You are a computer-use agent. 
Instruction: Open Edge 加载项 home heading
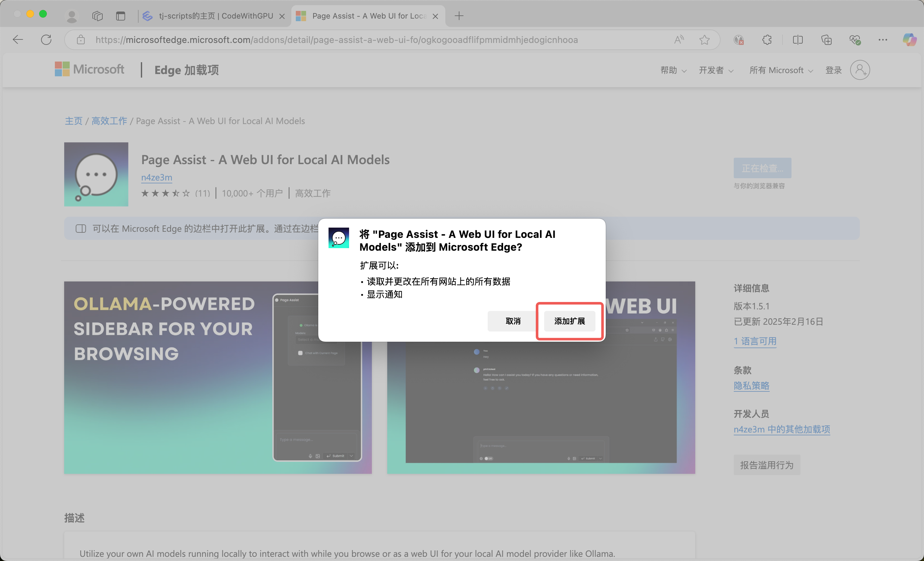tap(186, 70)
